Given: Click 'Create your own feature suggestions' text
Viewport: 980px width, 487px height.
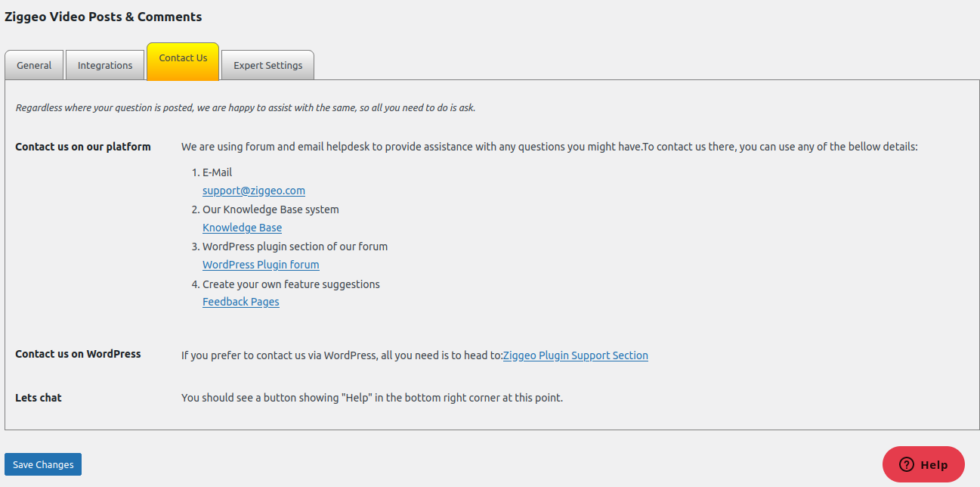Looking at the screenshot, I should [x=291, y=284].
